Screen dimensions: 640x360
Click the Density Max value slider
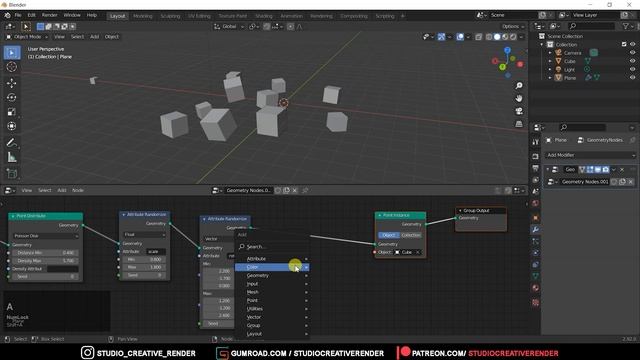click(45, 261)
